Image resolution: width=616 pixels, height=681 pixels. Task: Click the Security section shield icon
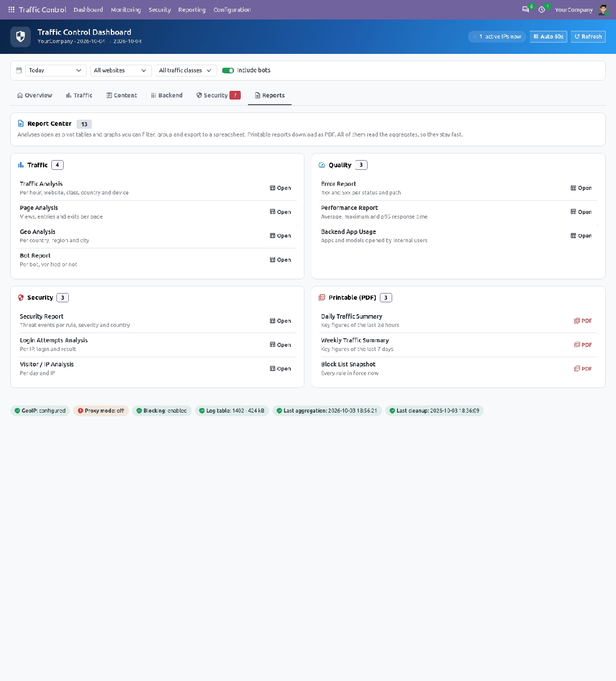21,298
